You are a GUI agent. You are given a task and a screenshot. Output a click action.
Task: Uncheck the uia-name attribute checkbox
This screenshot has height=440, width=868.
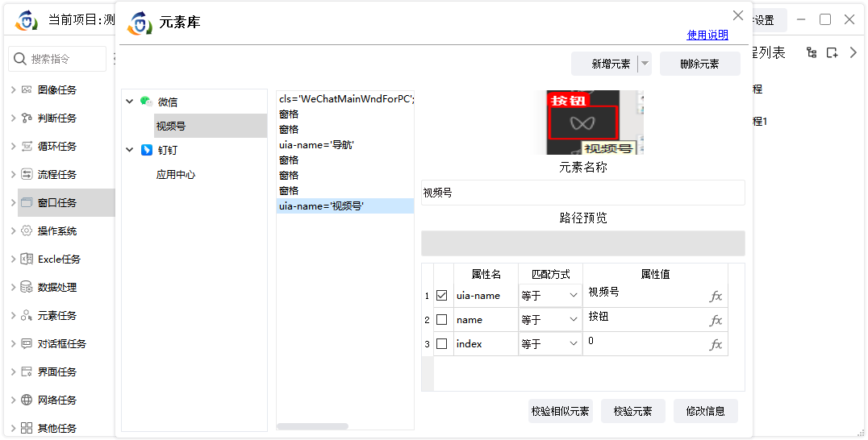[x=442, y=296]
